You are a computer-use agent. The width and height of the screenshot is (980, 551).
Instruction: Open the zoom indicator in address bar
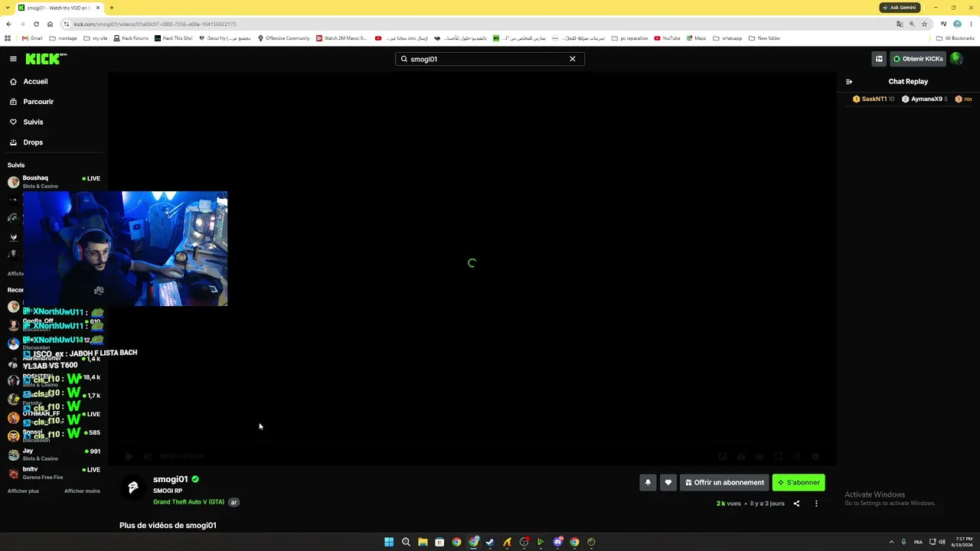(912, 24)
